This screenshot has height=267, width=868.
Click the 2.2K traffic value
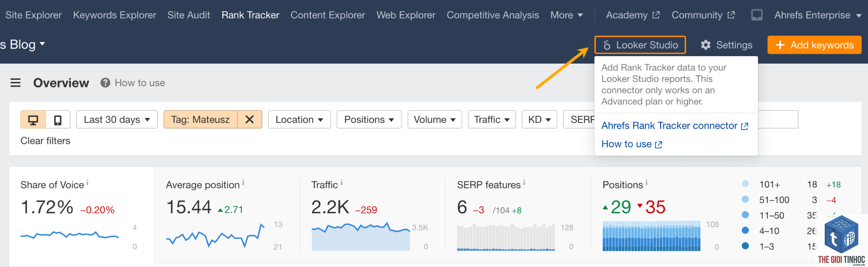pos(330,208)
